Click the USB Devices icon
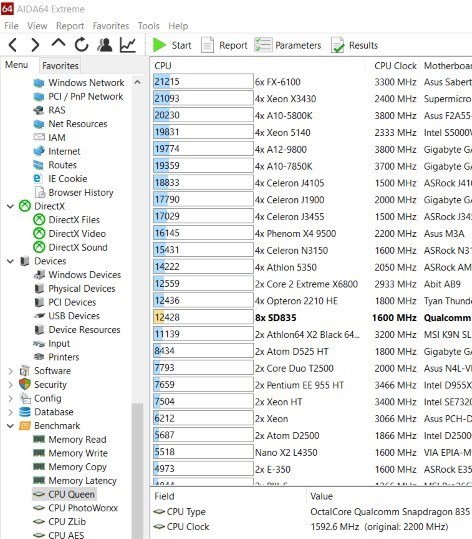The width and height of the screenshot is (472, 539). click(39, 316)
